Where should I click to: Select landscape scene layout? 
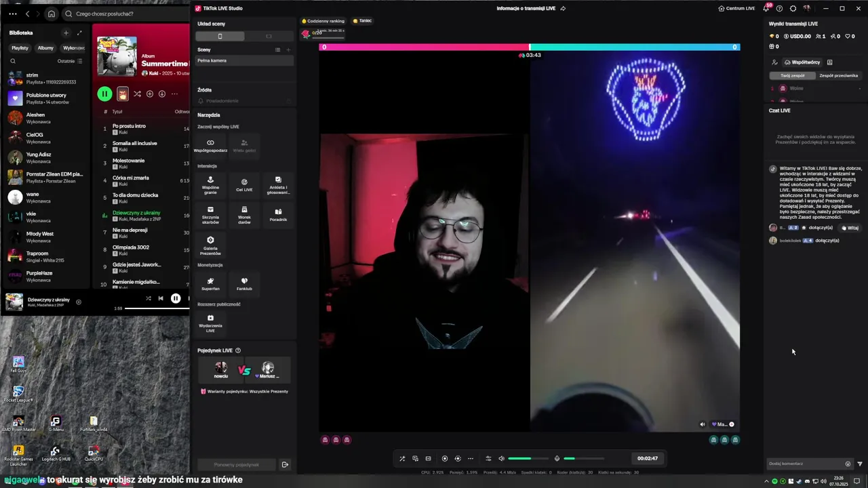point(269,36)
